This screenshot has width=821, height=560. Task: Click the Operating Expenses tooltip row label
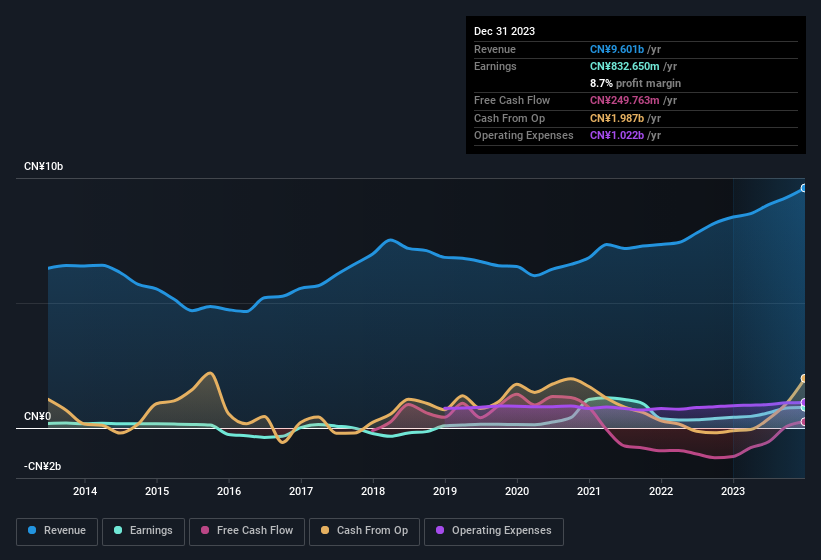point(524,135)
